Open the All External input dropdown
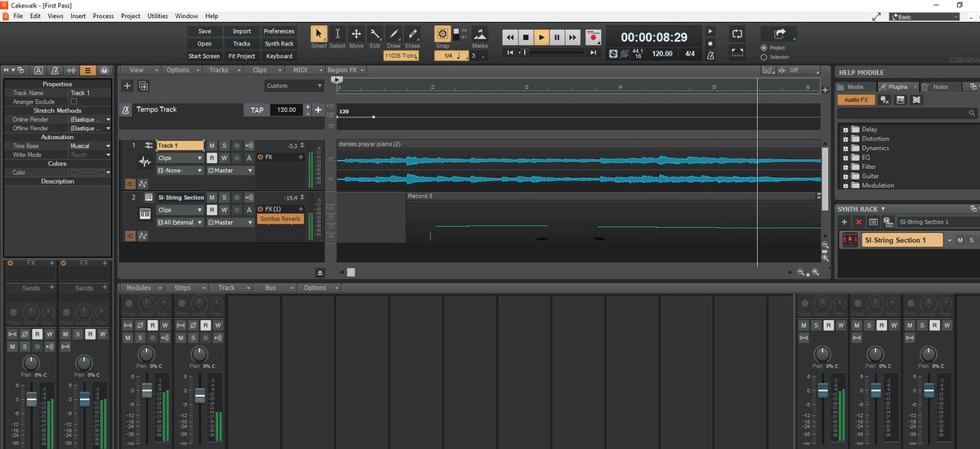The height and width of the screenshot is (449, 980). (180, 222)
